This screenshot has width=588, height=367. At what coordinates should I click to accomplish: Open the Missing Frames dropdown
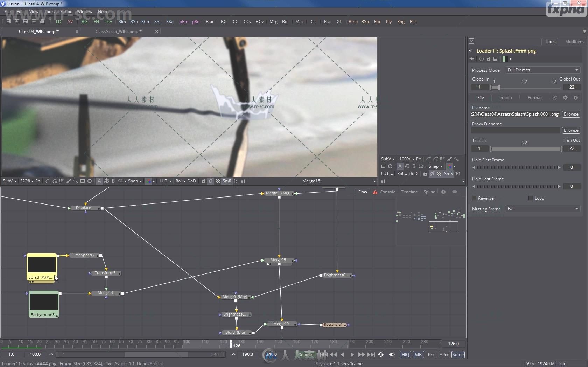[542, 209]
